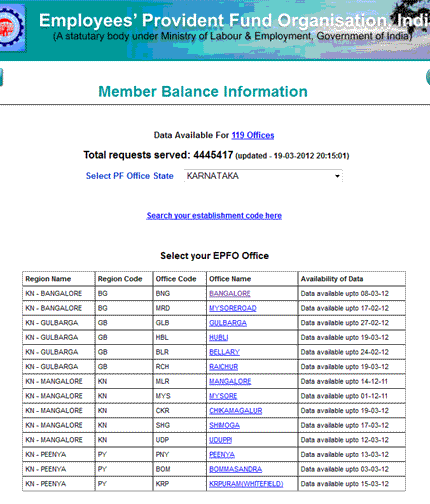
Task: Click the Availability of Data column header
Action: [352, 279]
